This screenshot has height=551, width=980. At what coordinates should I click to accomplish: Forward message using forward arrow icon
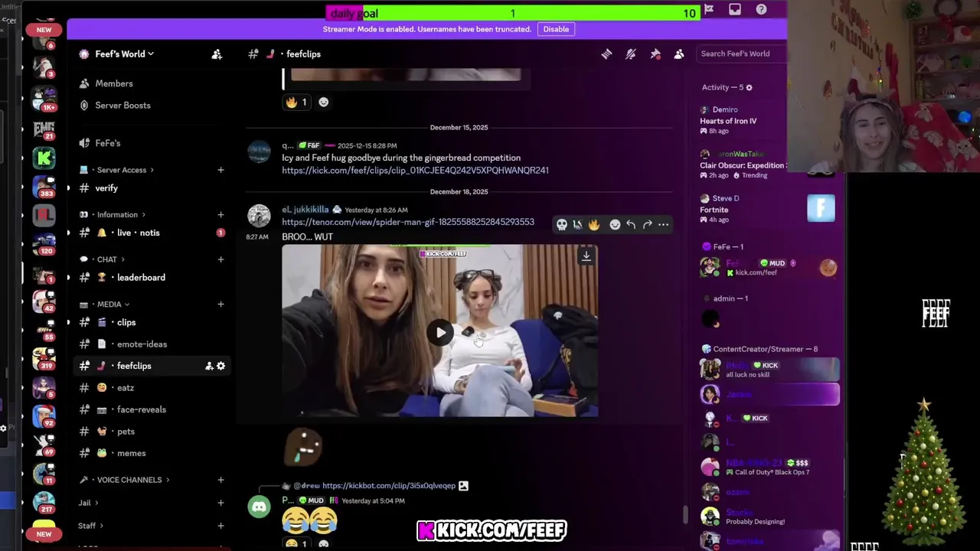click(648, 224)
